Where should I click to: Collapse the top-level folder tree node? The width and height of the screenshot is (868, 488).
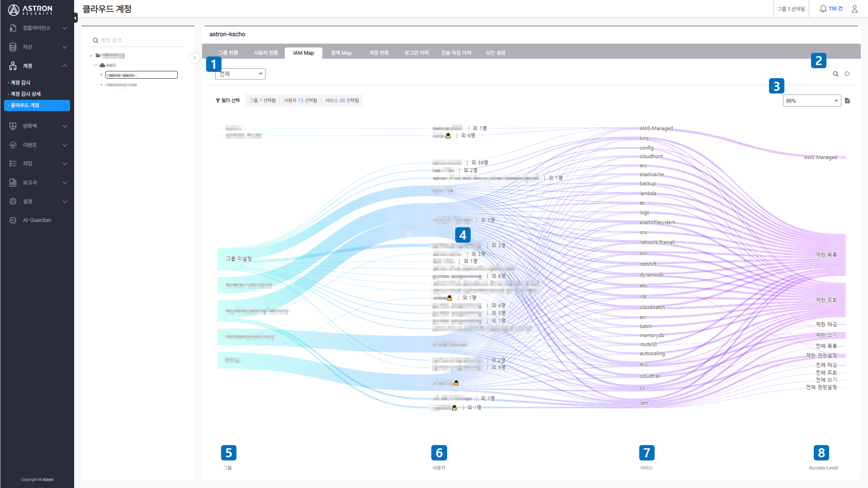[x=91, y=56]
